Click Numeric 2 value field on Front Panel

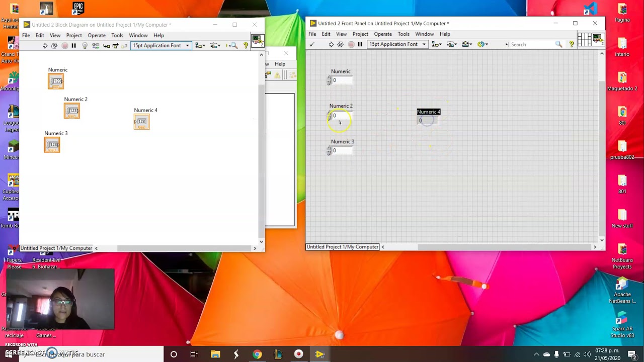(341, 116)
